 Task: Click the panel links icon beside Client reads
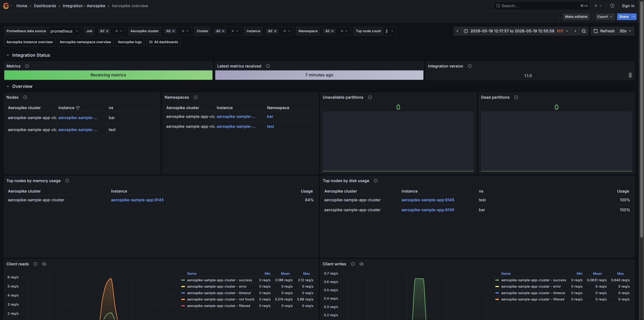44,264
